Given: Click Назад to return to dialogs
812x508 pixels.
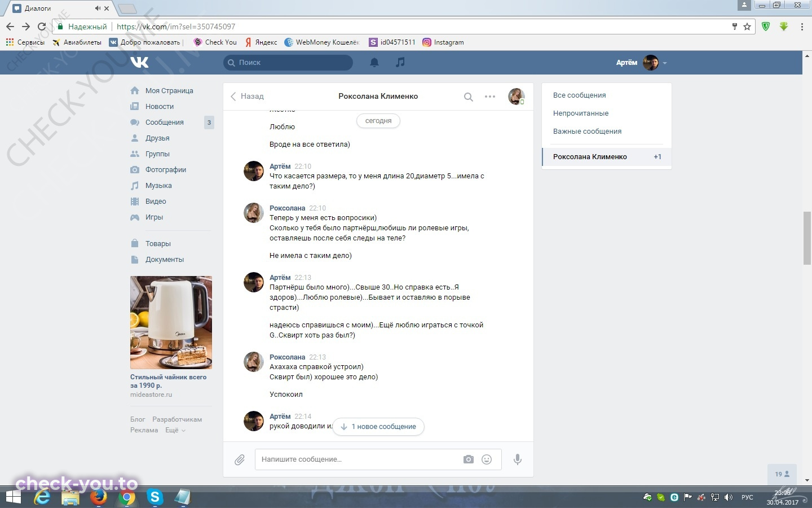Looking at the screenshot, I should pyautogui.click(x=247, y=97).
